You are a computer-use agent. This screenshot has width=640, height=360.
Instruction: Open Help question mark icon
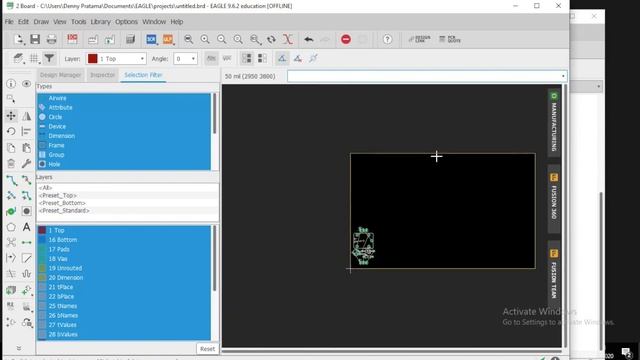point(387,39)
